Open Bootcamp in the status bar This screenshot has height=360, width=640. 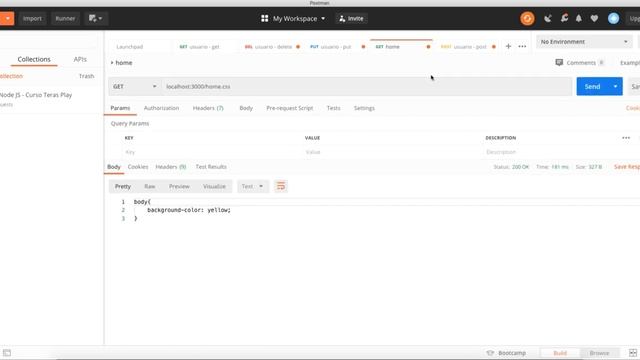point(506,353)
